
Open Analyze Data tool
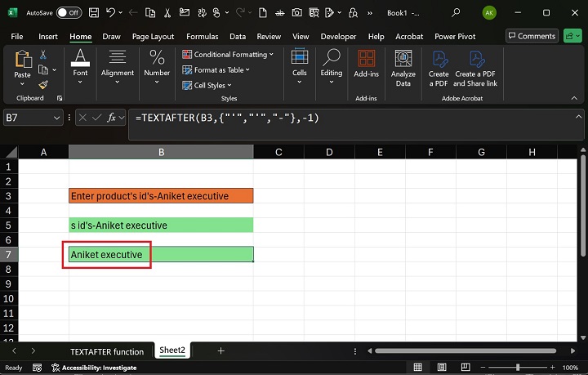click(403, 68)
